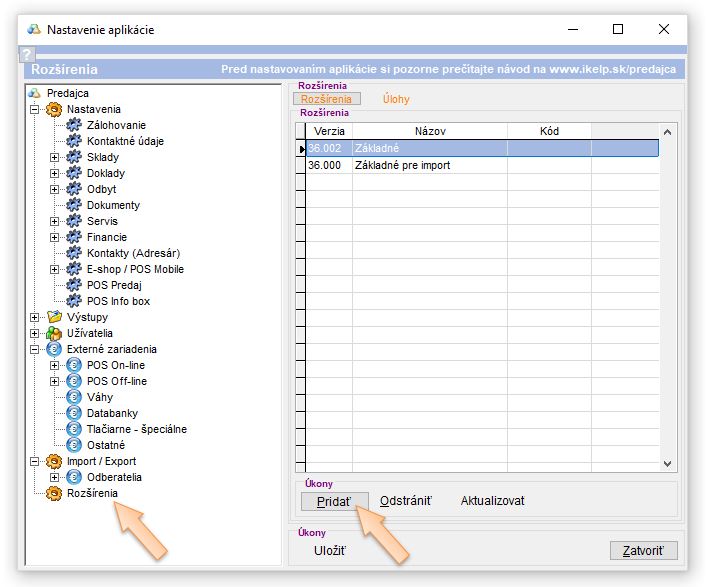Select the Váhy device icon
707x587 pixels.
click(x=73, y=397)
